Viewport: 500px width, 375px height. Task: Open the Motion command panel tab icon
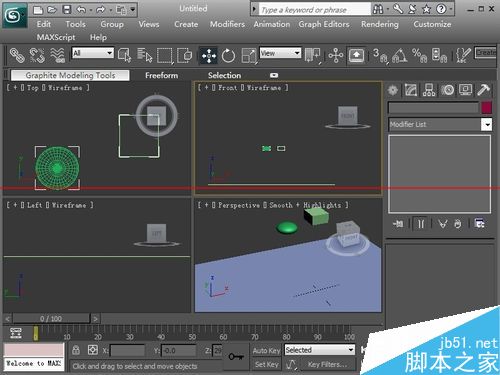tap(447, 90)
